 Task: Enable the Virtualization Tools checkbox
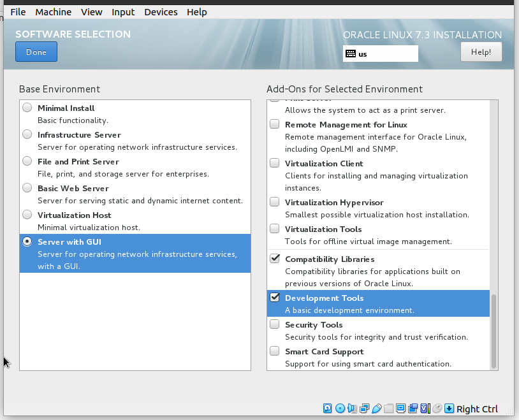coord(274,228)
